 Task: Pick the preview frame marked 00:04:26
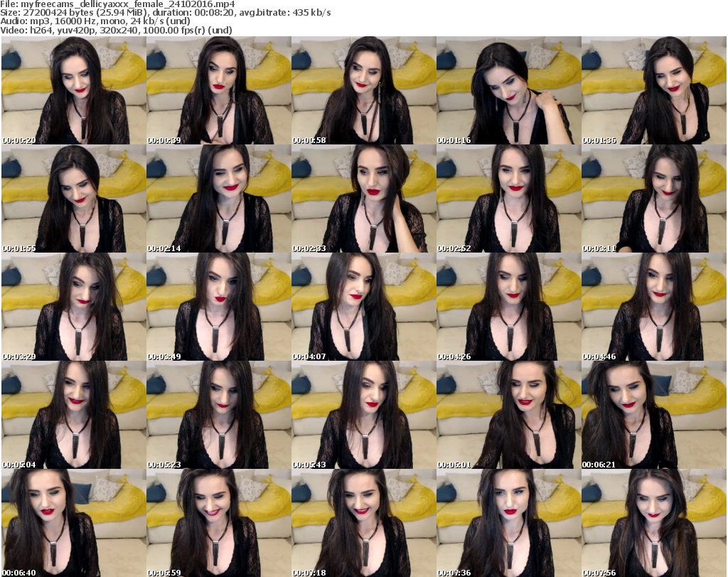click(509, 307)
